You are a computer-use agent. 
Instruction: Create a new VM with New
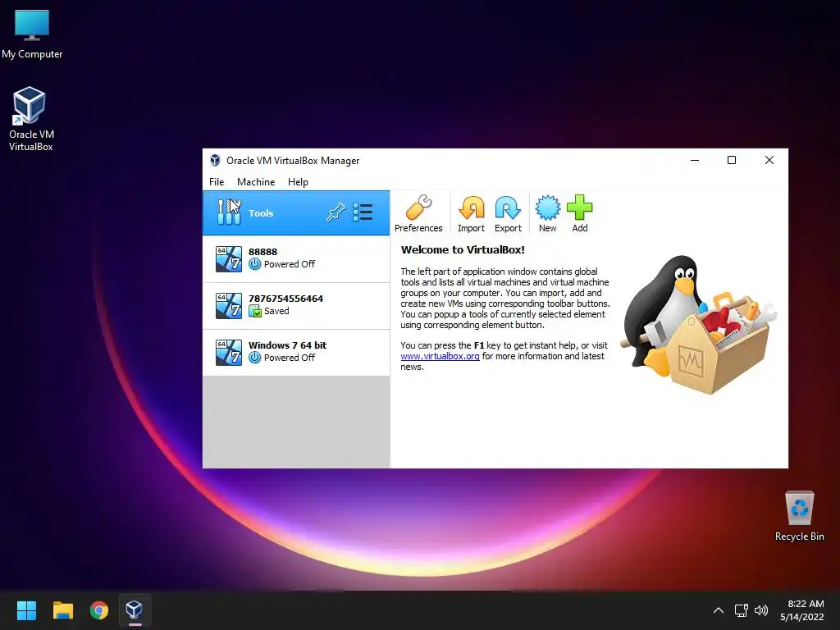[x=547, y=213]
